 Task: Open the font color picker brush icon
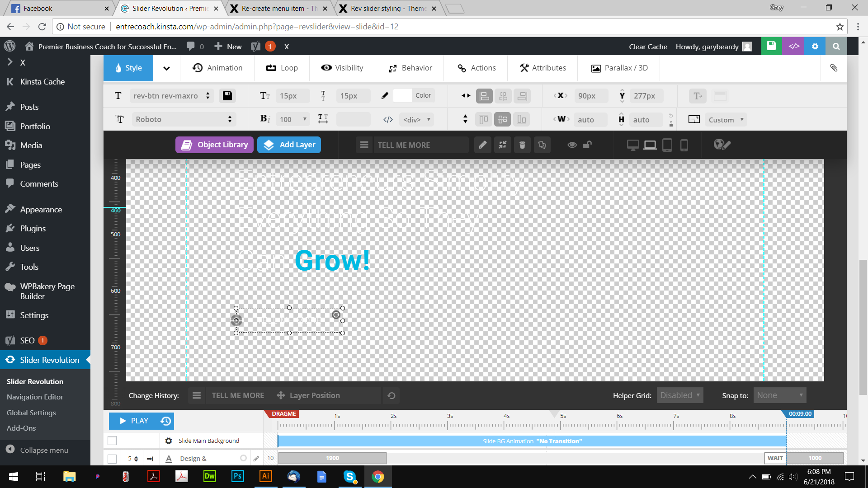tap(385, 96)
